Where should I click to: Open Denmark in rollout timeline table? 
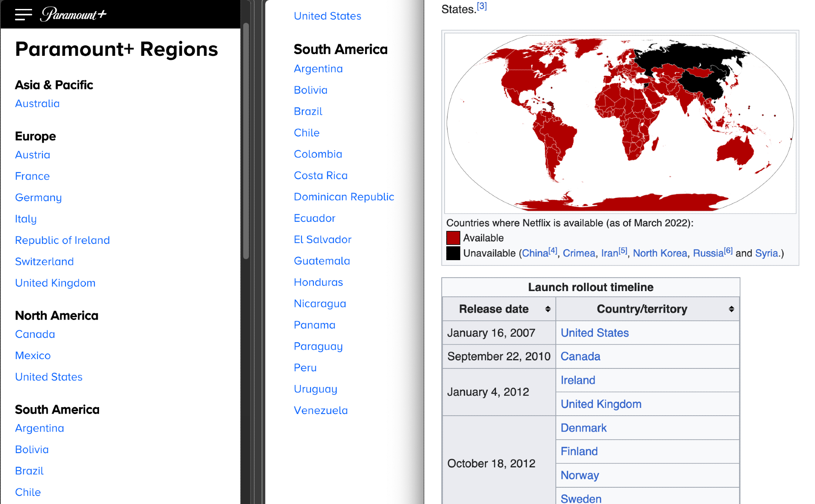(584, 428)
